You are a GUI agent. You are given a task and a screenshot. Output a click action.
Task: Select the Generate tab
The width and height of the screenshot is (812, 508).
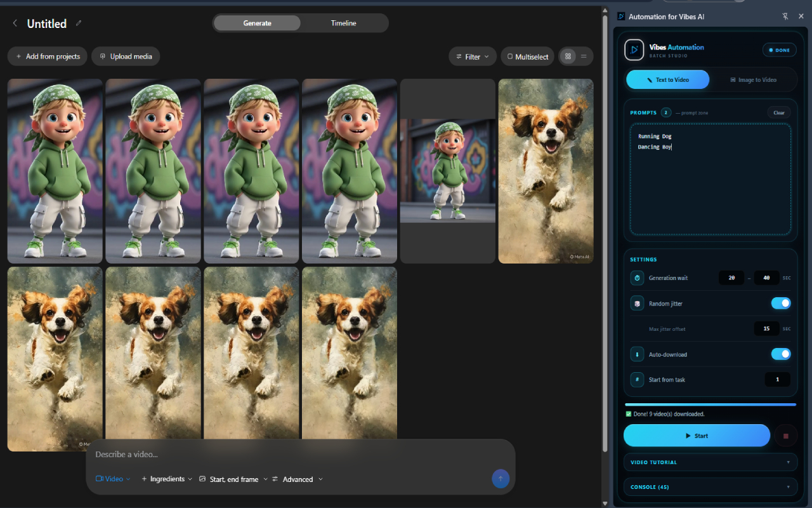tap(257, 23)
